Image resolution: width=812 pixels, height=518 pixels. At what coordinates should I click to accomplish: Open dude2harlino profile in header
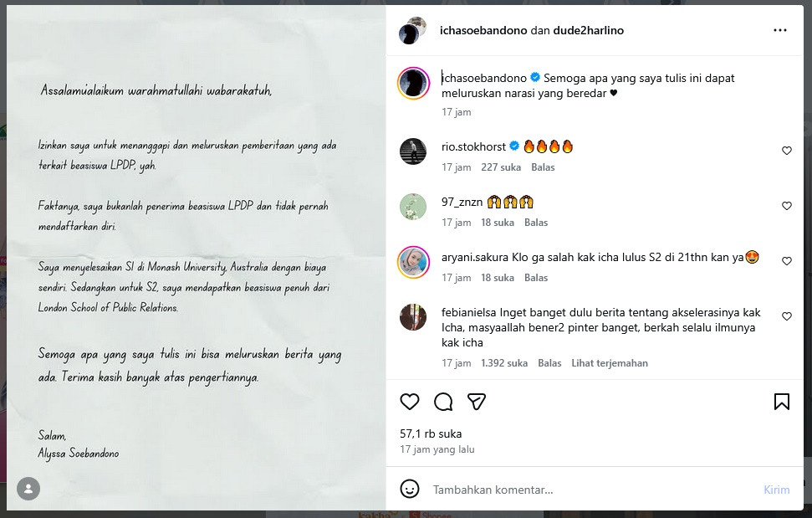pyautogui.click(x=588, y=31)
